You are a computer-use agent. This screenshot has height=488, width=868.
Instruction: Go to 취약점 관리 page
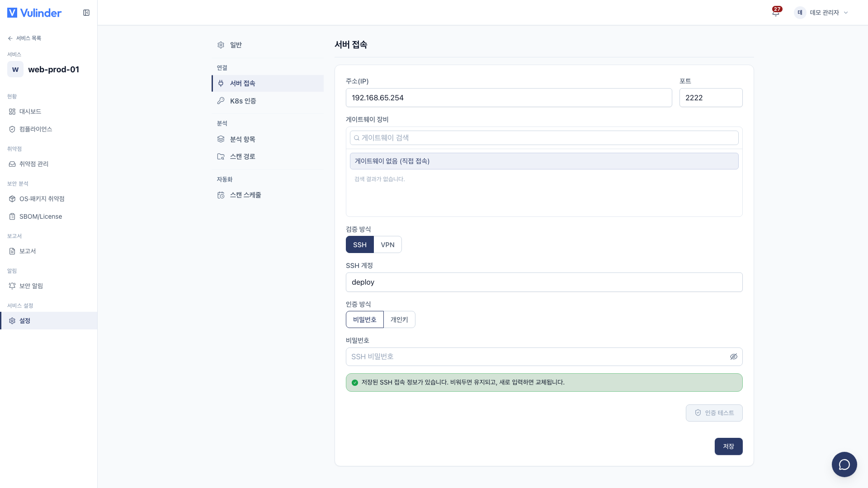click(x=48, y=164)
